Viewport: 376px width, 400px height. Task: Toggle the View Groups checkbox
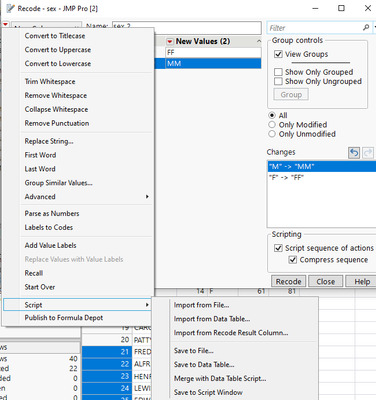(x=278, y=54)
